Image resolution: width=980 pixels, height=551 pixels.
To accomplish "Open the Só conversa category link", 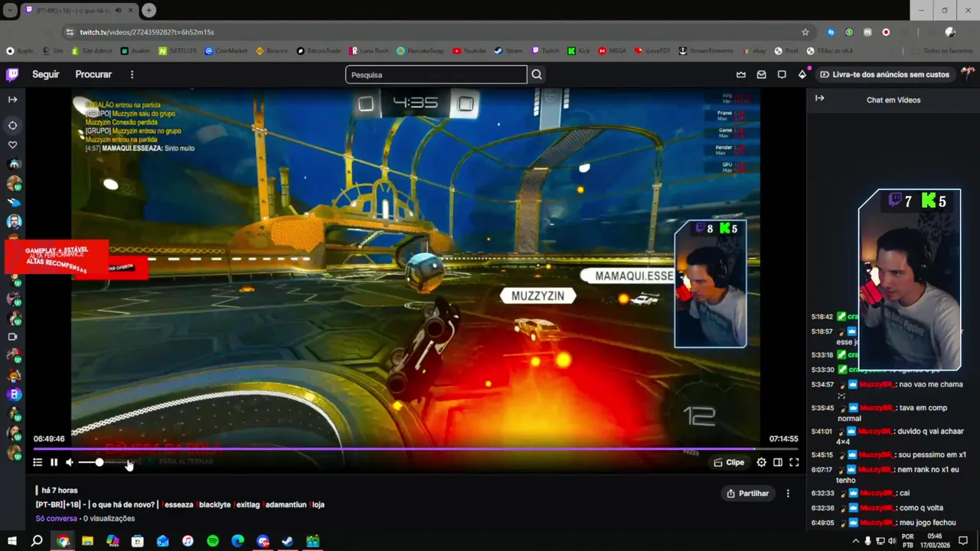I will click(56, 518).
